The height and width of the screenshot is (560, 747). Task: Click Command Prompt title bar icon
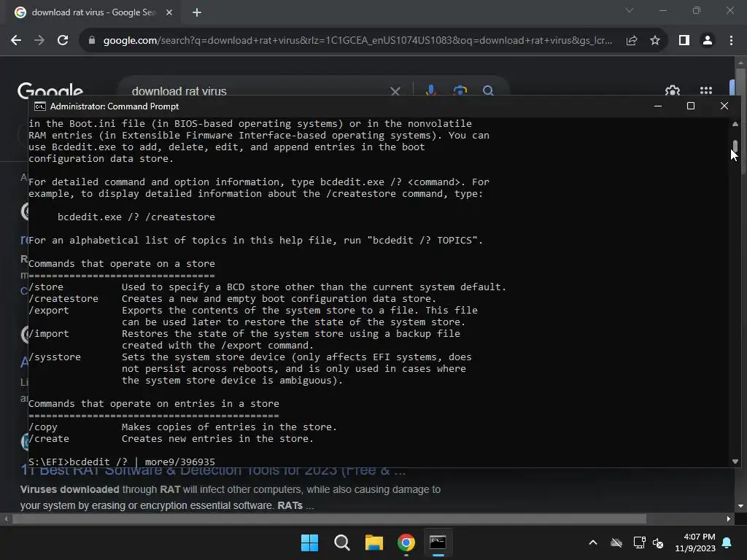[x=40, y=106]
